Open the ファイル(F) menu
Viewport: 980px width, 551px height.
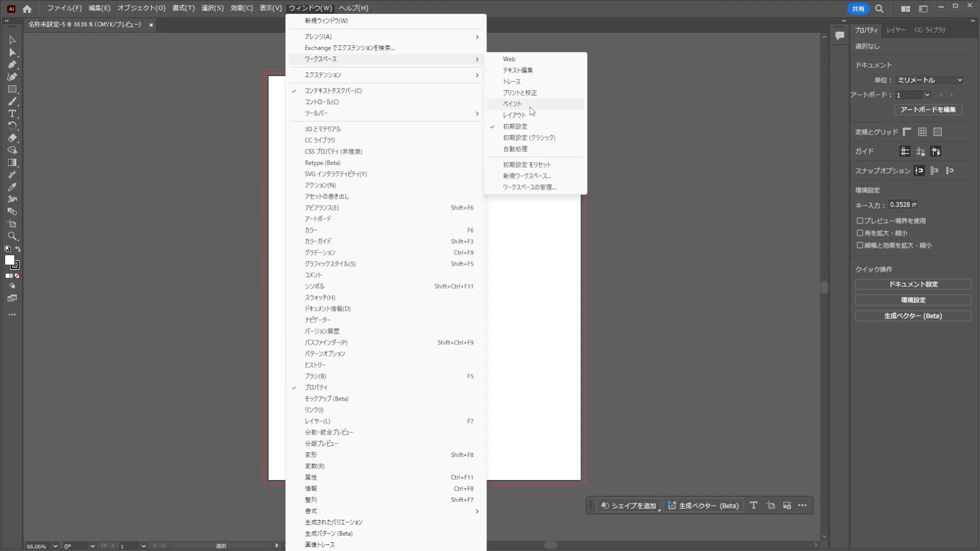[64, 8]
